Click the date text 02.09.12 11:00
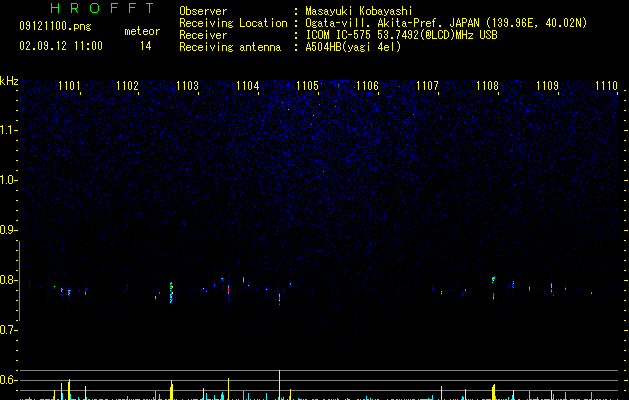This screenshot has height=400, width=629. coord(61,46)
